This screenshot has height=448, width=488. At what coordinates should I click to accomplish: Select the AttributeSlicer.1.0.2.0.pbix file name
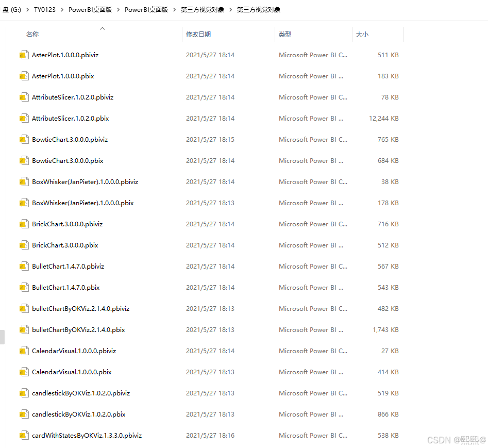tap(70, 119)
